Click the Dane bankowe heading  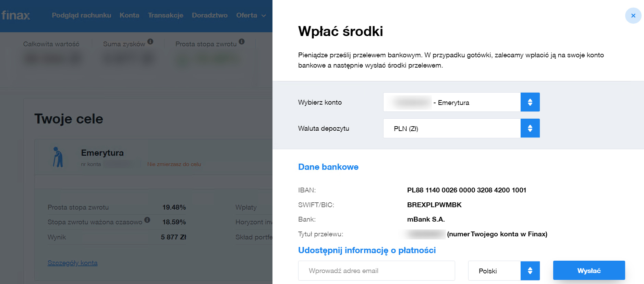(x=328, y=167)
